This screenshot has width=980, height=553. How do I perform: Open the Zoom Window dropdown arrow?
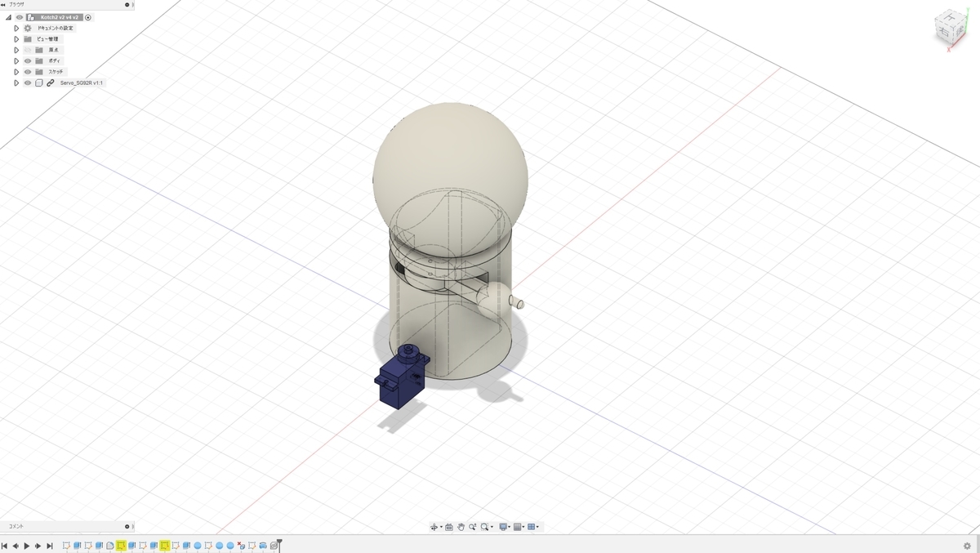click(x=492, y=527)
